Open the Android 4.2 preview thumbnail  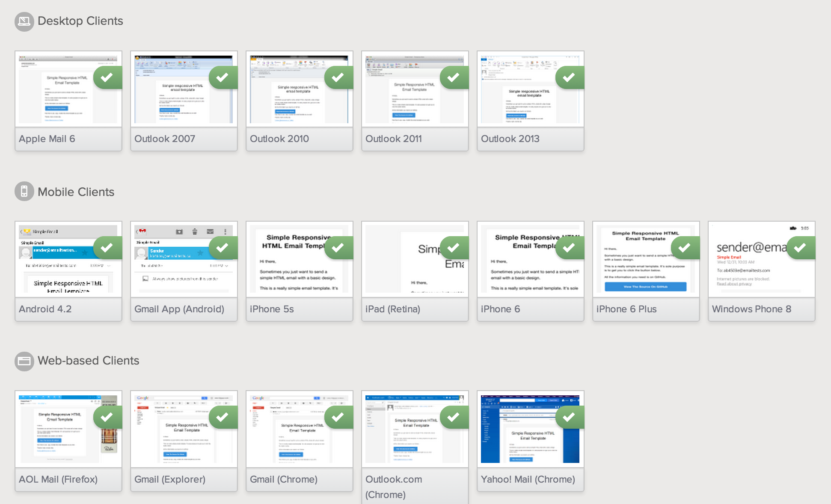(x=68, y=259)
